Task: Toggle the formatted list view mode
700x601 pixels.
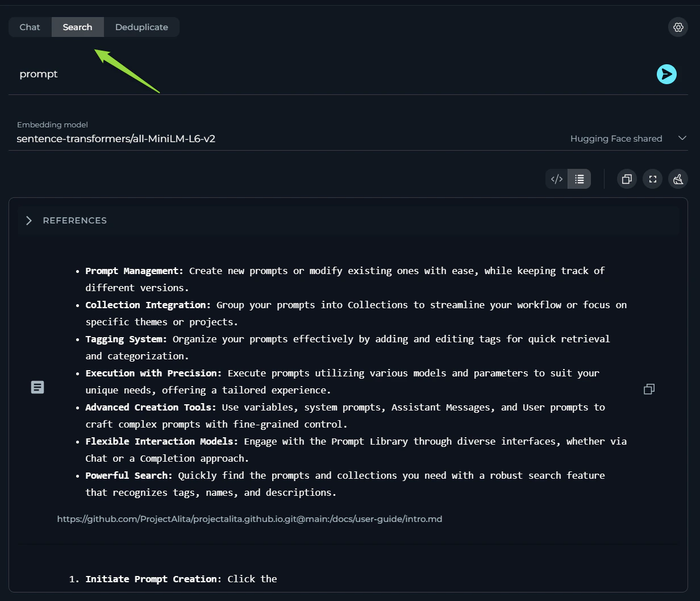Action: pos(579,179)
